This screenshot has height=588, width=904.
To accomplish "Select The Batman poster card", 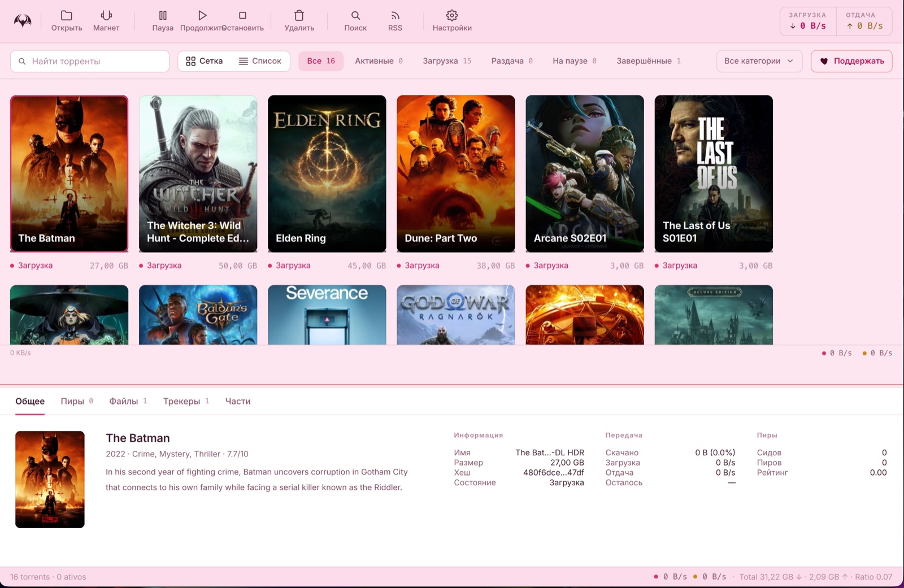I will click(x=69, y=173).
